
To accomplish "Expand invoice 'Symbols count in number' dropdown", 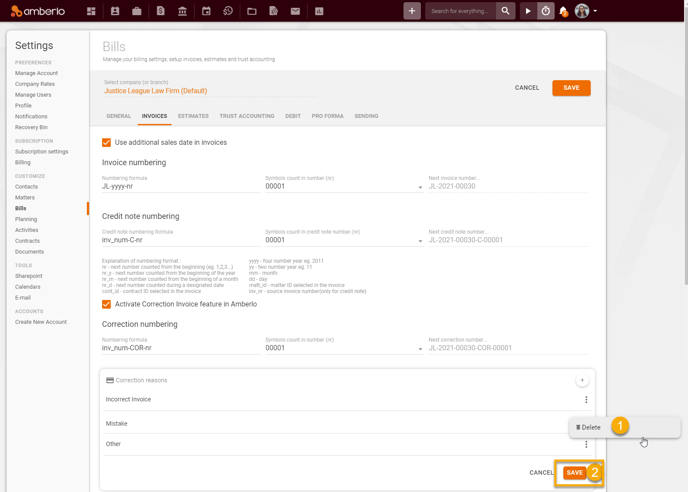I will pyautogui.click(x=420, y=187).
